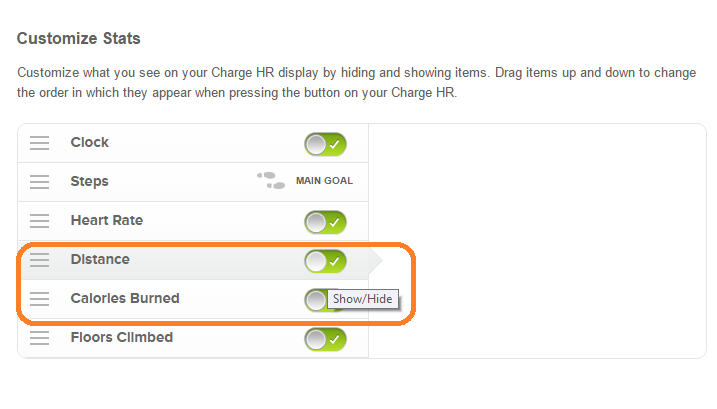
Task: Select the Calories Burned row label
Action: (x=125, y=298)
